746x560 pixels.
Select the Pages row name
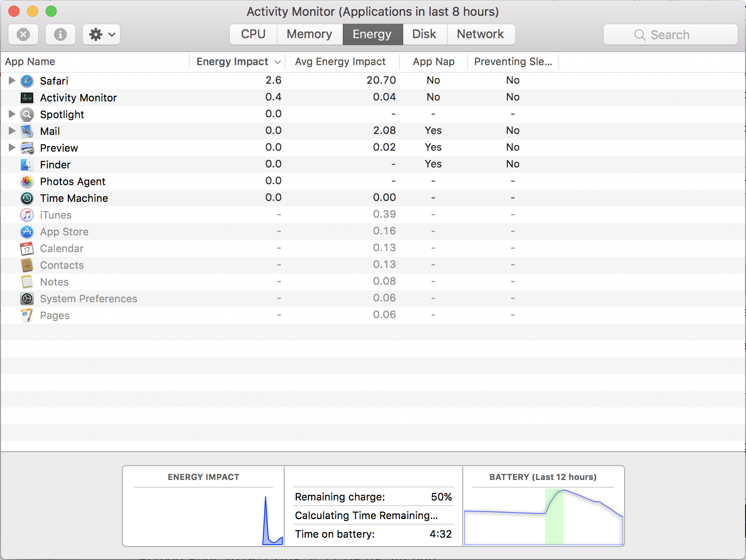coord(55,315)
